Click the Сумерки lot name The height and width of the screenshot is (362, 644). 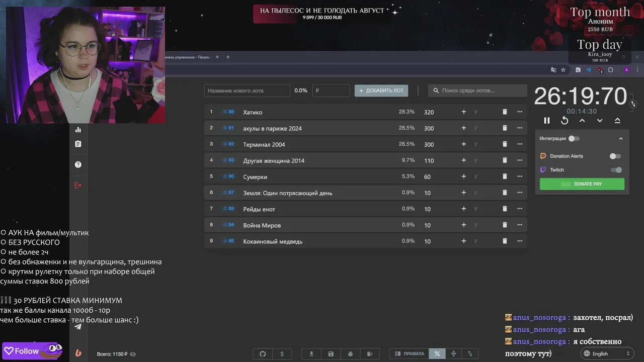pos(255,177)
